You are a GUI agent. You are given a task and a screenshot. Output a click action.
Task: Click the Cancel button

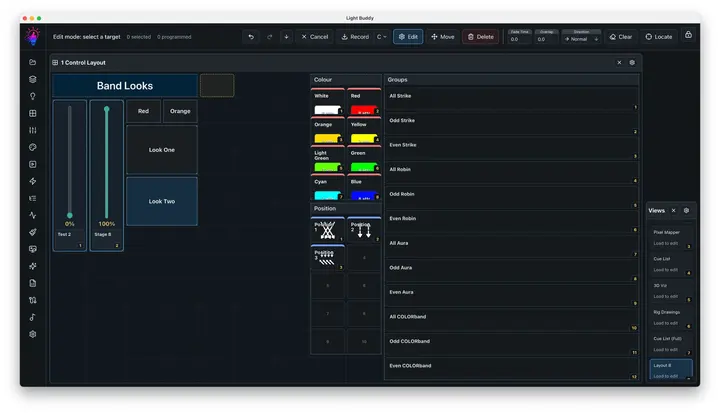click(x=315, y=37)
